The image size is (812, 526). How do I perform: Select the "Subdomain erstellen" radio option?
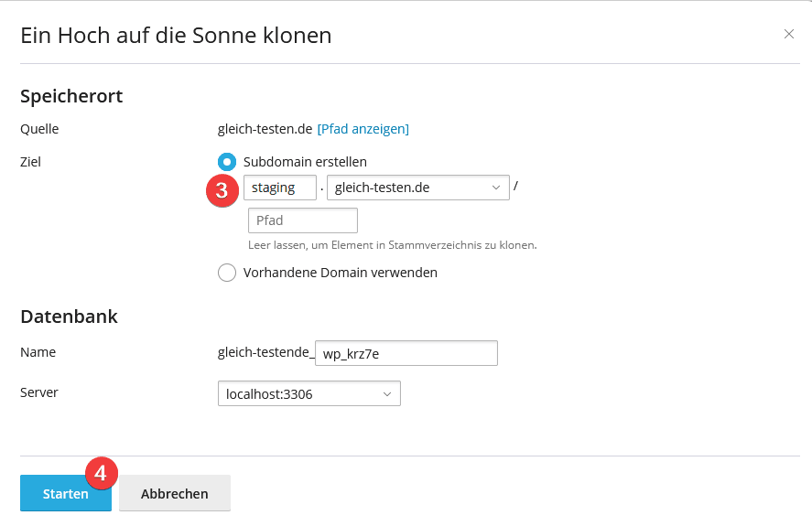tap(227, 162)
